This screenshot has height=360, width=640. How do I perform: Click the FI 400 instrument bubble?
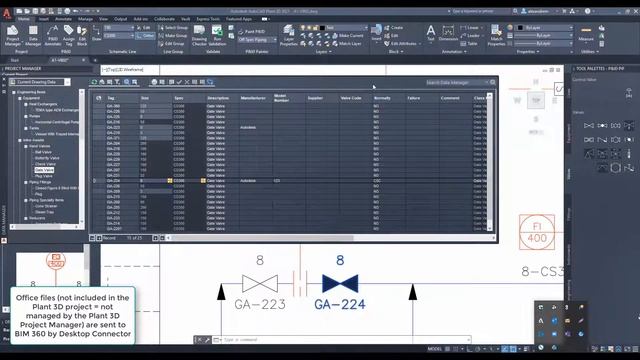click(537, 232)
